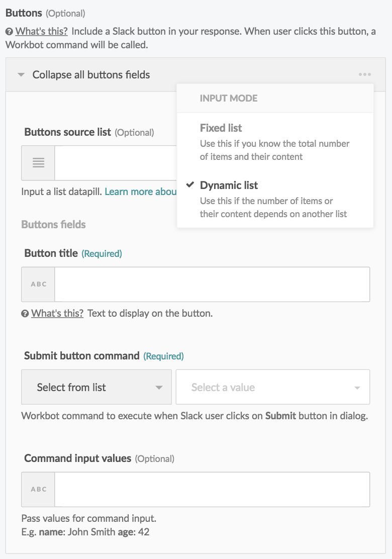Click the hamburger input-mode icon beside Buttons source list
Image resolution: width=392 pixels, height=559 pixels.
pos(37,163)
